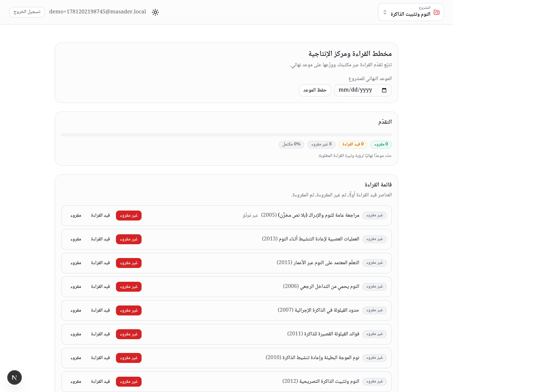This screenshot has height=392, width=551.
Task: Open the calendar picker icon in date field
Action: (384, 90)
